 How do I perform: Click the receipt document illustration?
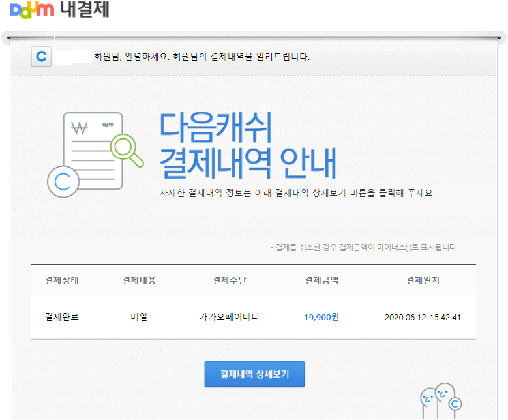click(x=93, y=151)
